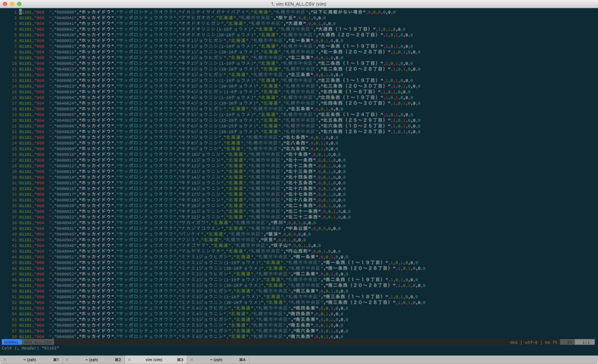Viewport: 598px width, 364px height.
Task: Click the 0% scroll position indicator
Action: [568, 342]
